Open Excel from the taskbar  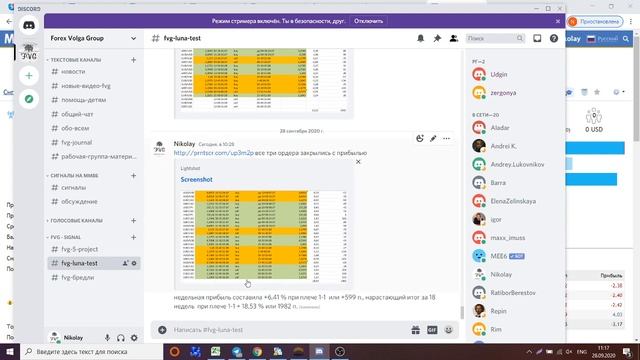[x=216, y=351]
